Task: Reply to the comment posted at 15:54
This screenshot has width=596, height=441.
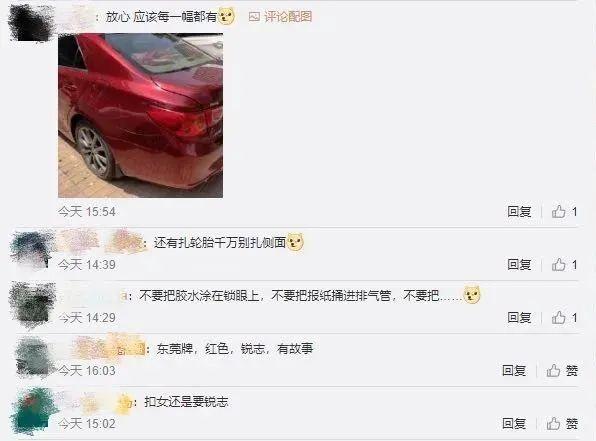Action: 519,211
